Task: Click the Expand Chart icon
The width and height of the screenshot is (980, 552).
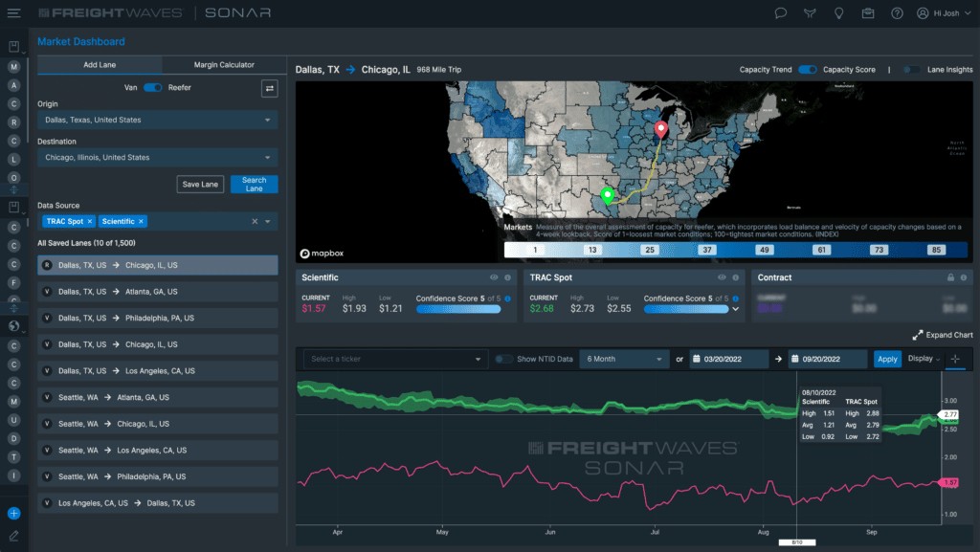Action: pos(917,335)
